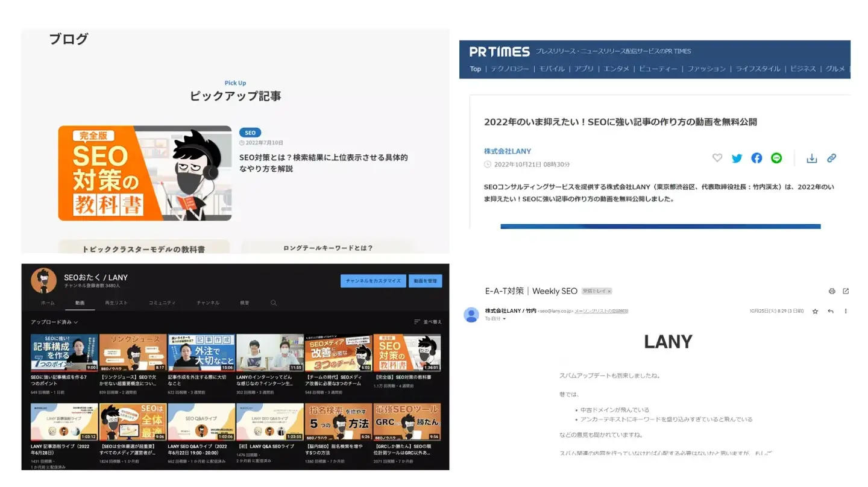868x487 pixels.
Task: Open email in new window icon
Action: (846, 291)
